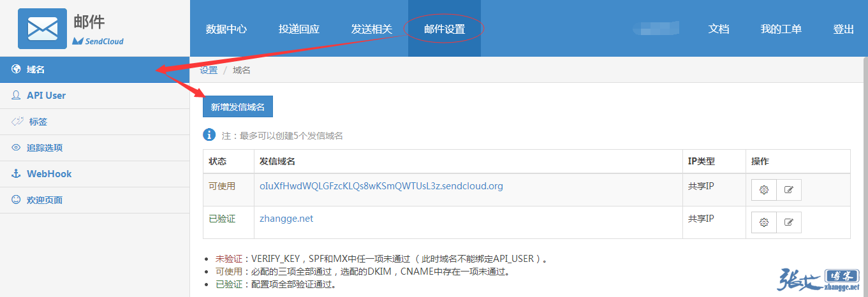Open the 投递回应 top menu

coord(299,29)
